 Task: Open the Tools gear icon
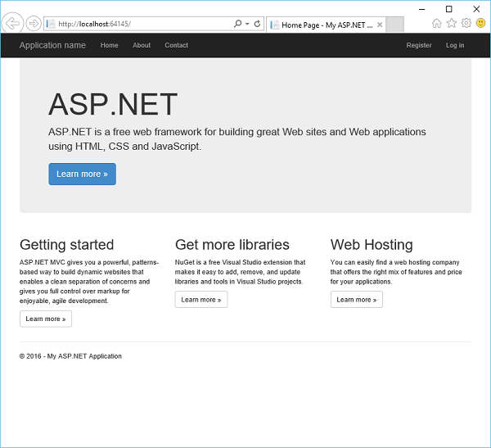pos(466,23)
